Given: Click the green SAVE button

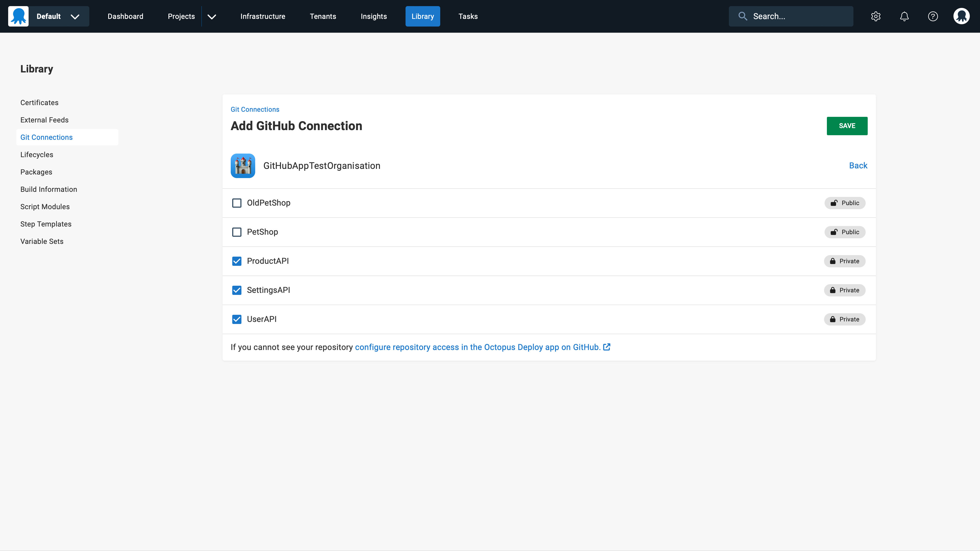Looking at the screenshot, I should pos(847,126).
